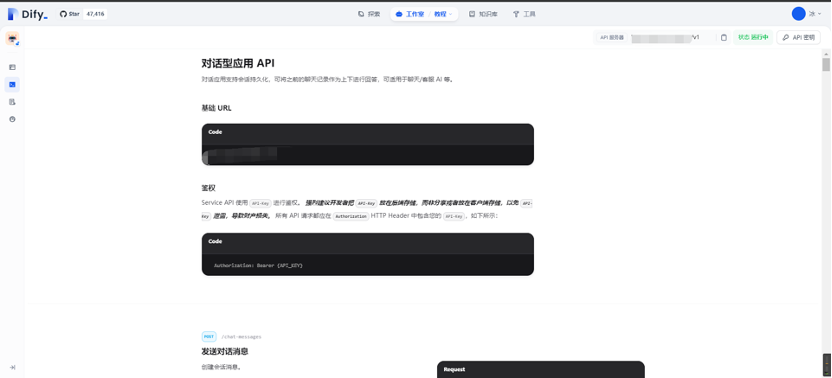Click the 发送对话消息 heading
This screenshot has width=832, height=378.
pos(225,351)
